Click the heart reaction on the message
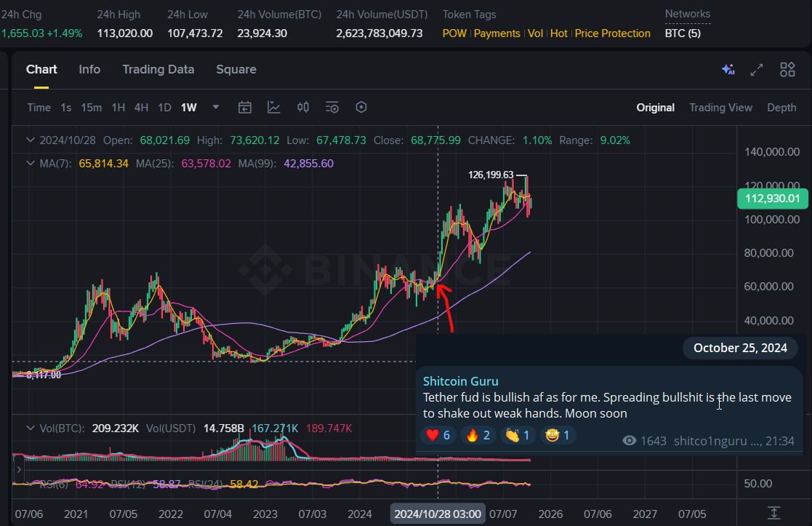This screenshot has width=812, height=526. (x=438, y=435)
